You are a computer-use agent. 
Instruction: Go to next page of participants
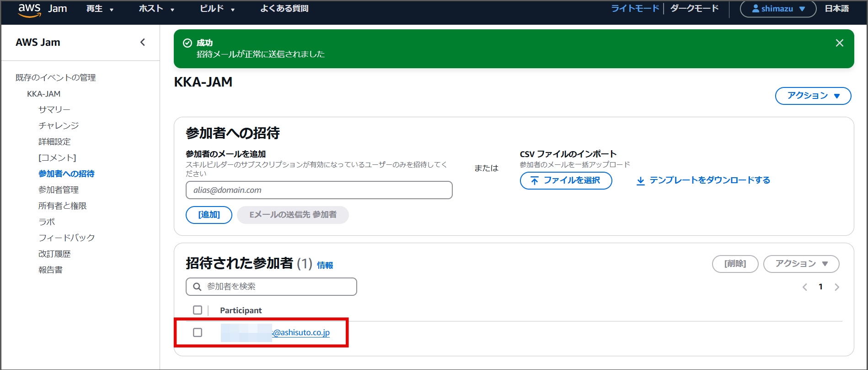tap(836, 287)
